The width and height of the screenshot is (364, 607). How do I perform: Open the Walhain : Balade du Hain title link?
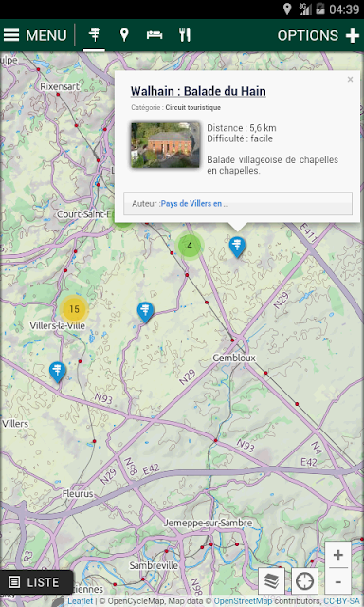click(198, 91)
